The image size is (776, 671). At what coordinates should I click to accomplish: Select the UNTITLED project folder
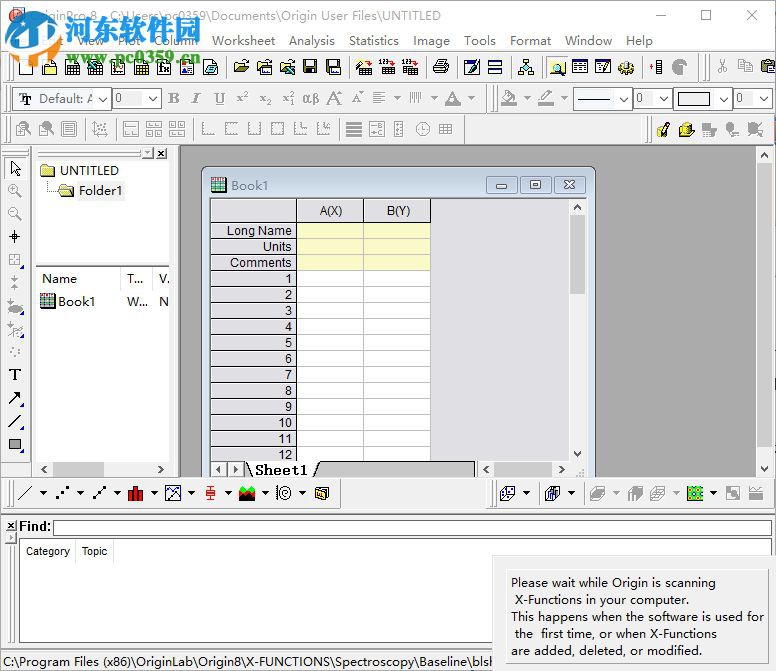(89, 171)
